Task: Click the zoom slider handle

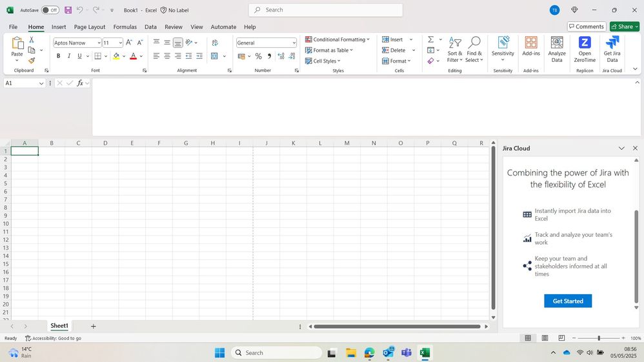Action: coord(599,337)
